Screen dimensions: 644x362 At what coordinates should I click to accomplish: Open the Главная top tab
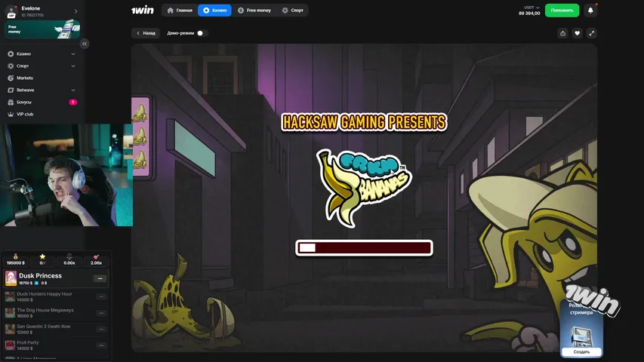(x=180, y=11)
